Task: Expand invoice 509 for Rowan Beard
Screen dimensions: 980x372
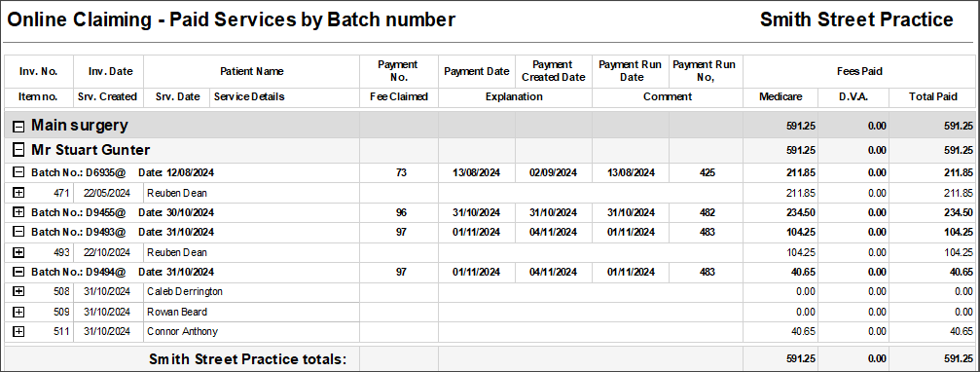Action: pos(18,312)
